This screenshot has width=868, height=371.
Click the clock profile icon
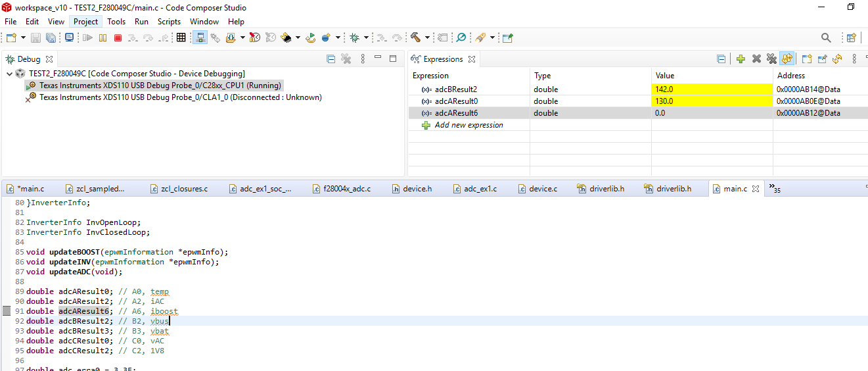click(x=255, y=37)
